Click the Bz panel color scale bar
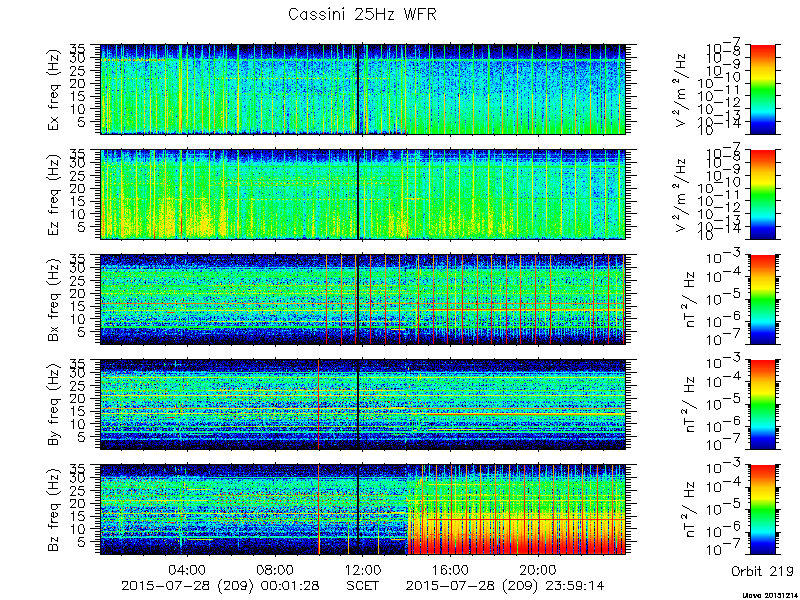 [x=762, y=510]
